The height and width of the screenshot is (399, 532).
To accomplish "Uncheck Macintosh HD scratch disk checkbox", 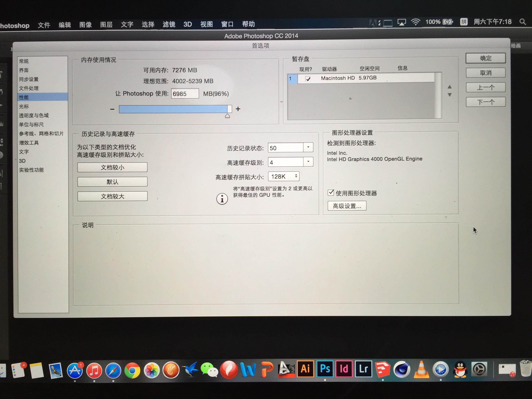I will coord(308,79).
